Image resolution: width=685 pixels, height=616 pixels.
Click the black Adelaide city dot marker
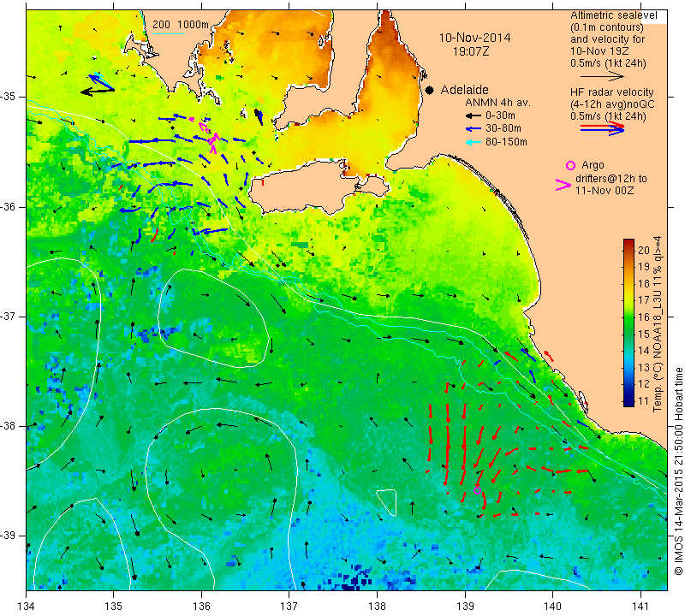[x=430, y=90]
